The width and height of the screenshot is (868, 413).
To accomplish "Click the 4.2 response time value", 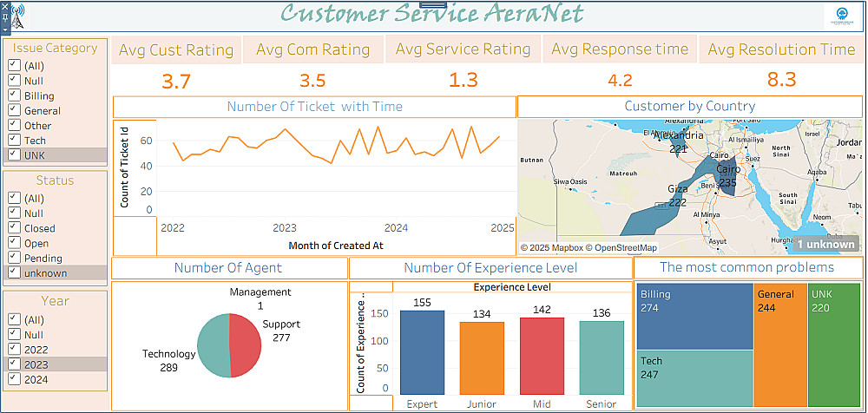I will click(620, 81).
